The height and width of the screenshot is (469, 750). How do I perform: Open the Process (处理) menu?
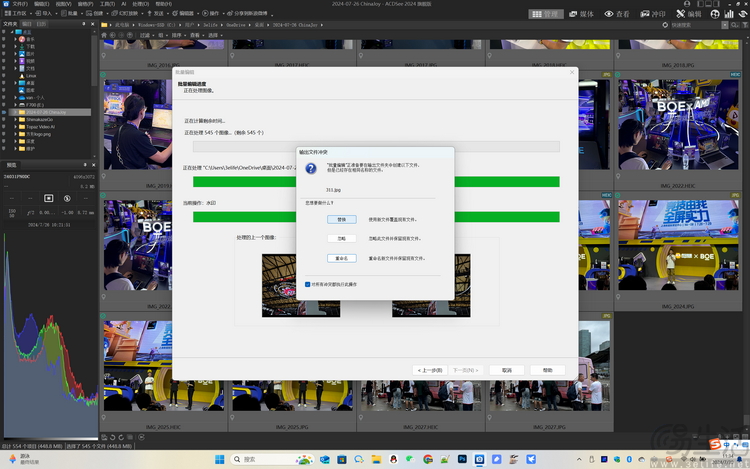point(140,4)
